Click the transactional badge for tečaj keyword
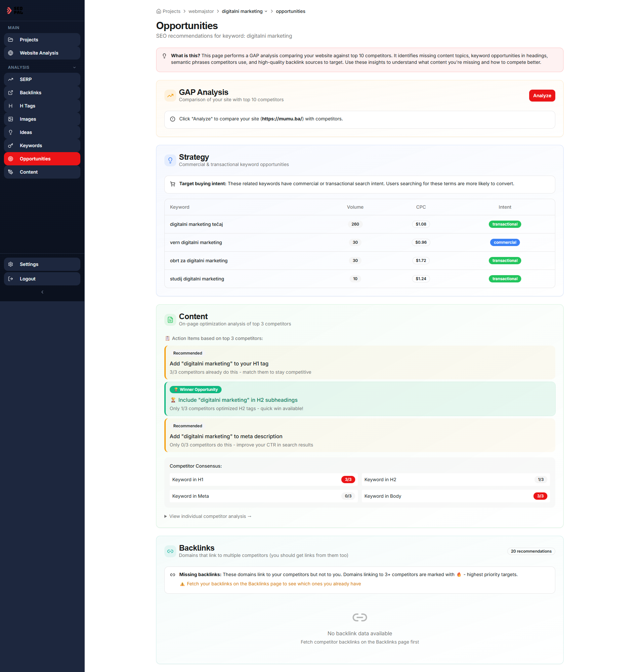Viewport: 635px width, 672px height. (x=504, y=224)
